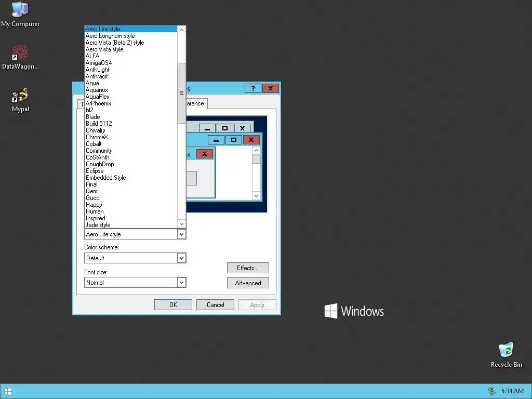532x399 pixels.
Task: Select the Chivalry style
Action: click(x=130, y=130)
